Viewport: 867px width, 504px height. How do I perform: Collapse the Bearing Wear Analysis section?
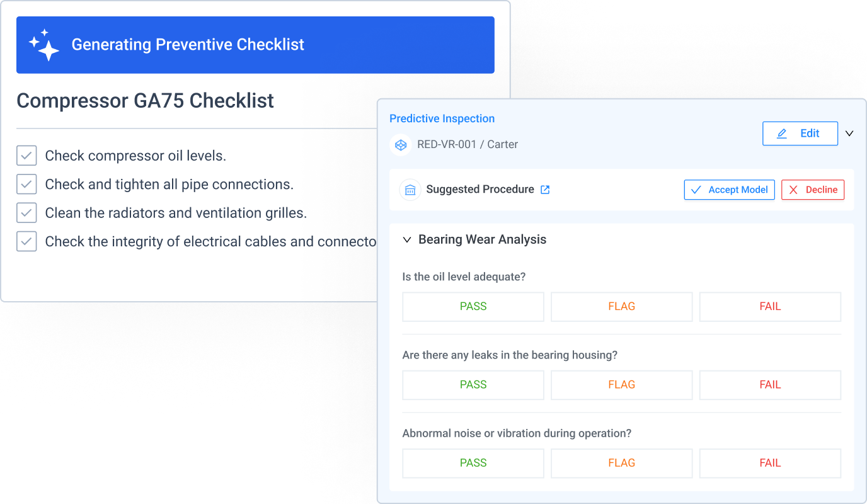click(407, 240)
